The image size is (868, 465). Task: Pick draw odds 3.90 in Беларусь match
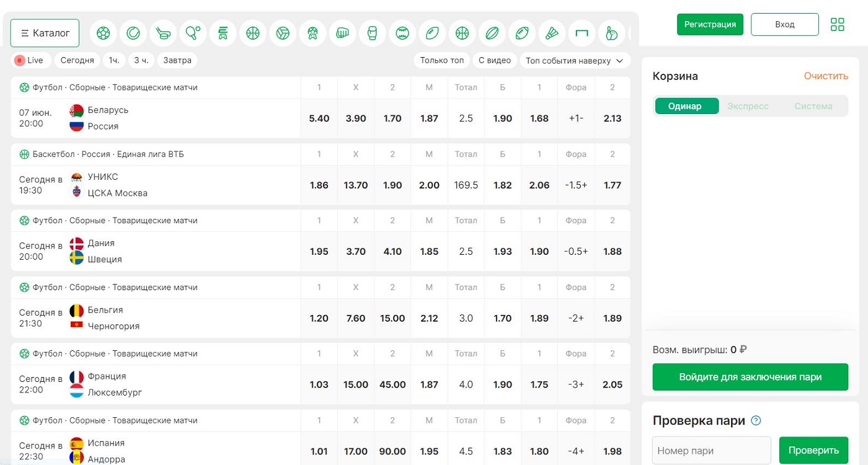[356, 118]
